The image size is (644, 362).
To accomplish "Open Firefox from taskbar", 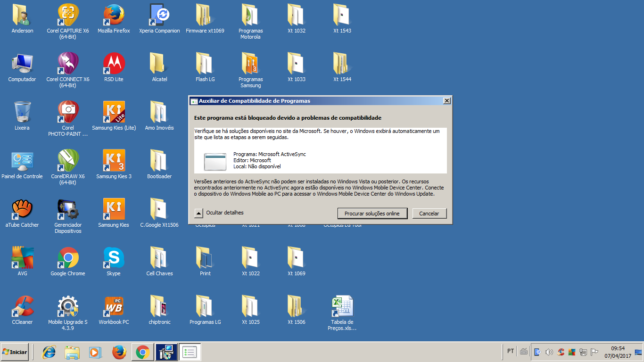I will (x=119, y=352).
